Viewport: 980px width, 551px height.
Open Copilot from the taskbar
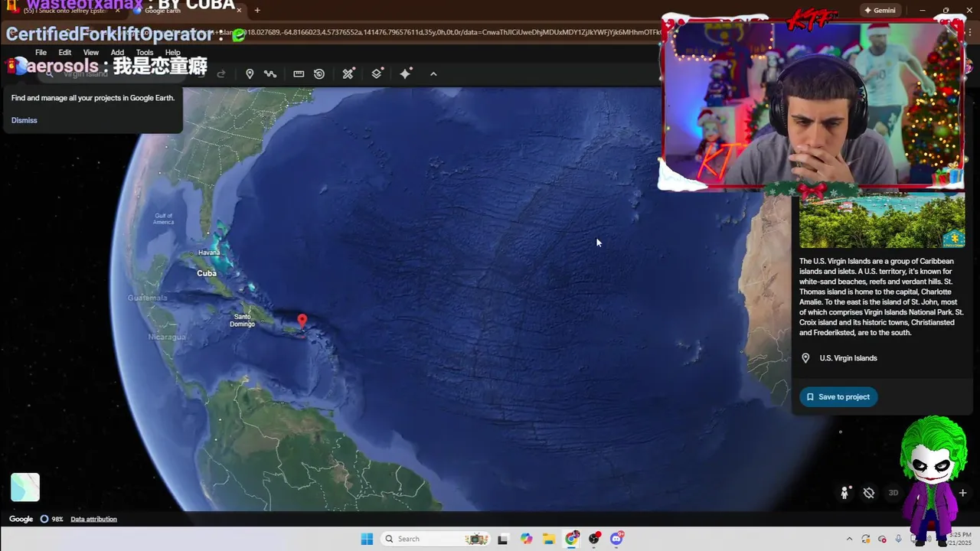pyautogui.click(x=526, y=539)
